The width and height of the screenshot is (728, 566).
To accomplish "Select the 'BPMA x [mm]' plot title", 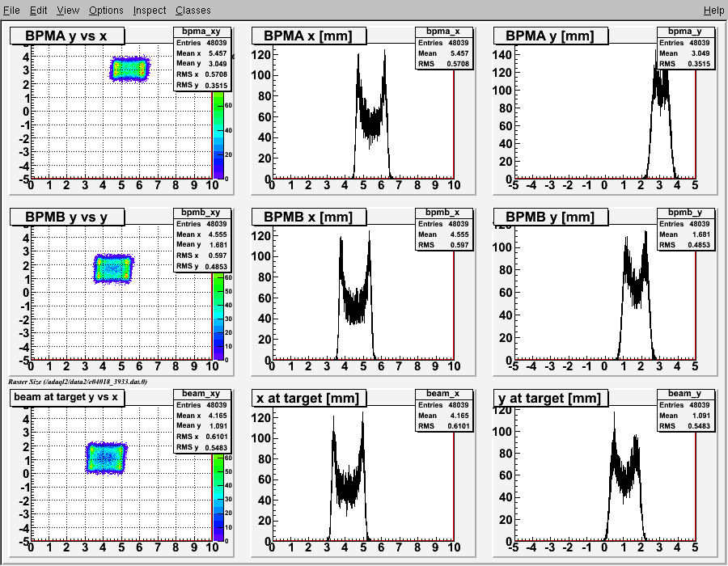I will point(309,36).
